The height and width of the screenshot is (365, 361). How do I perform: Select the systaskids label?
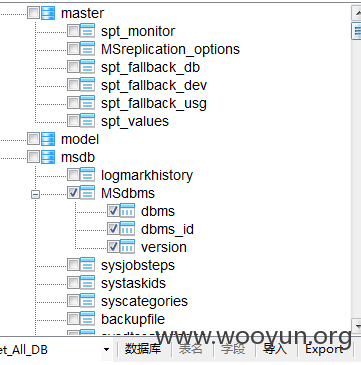click(x=133, y=283)
